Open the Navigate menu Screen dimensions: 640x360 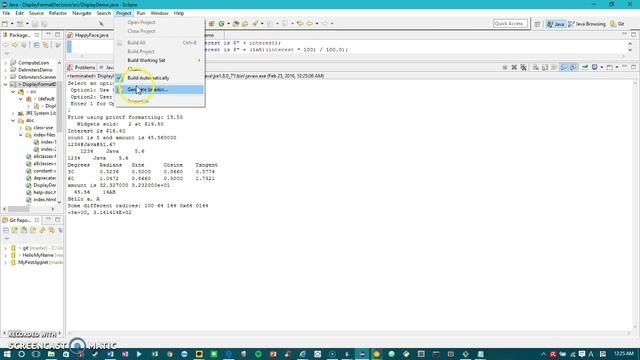(x=82, y=13)
